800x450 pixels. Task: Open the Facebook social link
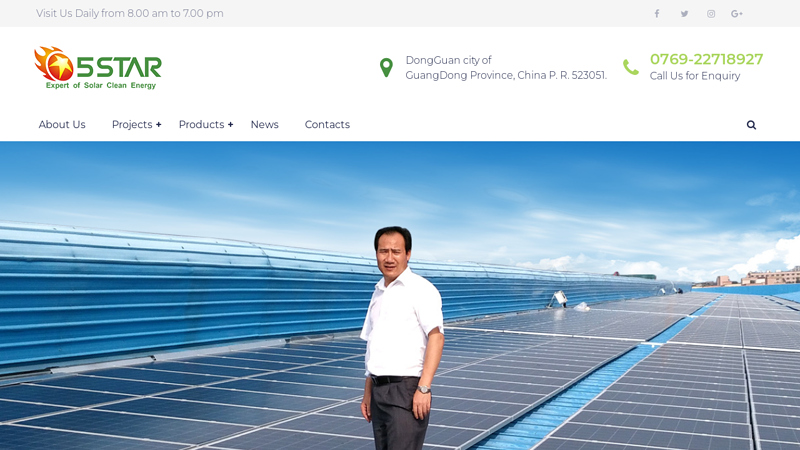[x=657, y=14]
